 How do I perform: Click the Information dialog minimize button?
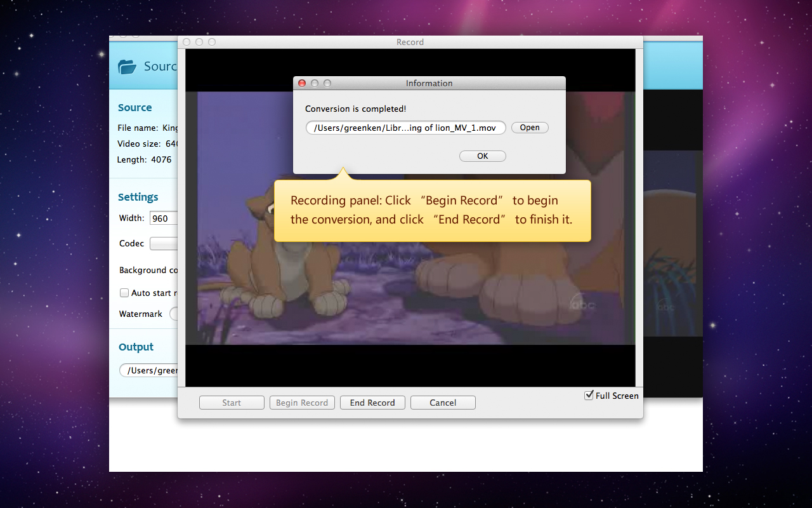point(315,83)
